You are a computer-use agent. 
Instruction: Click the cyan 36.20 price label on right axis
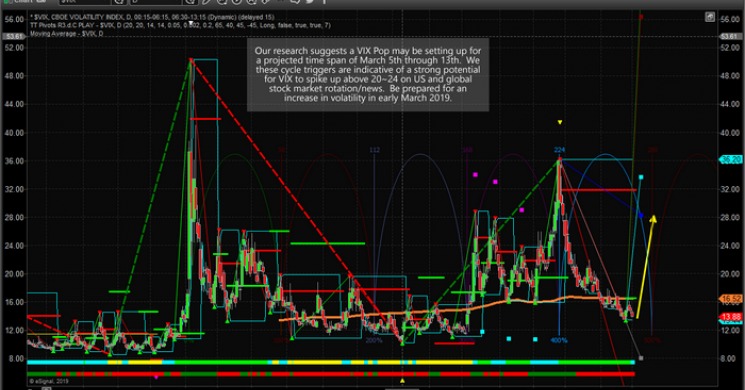[x=731, y=160]
